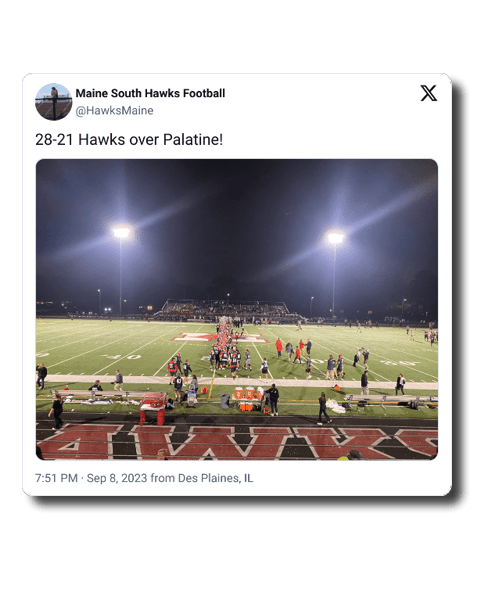This screenshot has width=498, height=589.
Task: Click the Sep 8, 2023 date
Action: click(x=117, y=478)
